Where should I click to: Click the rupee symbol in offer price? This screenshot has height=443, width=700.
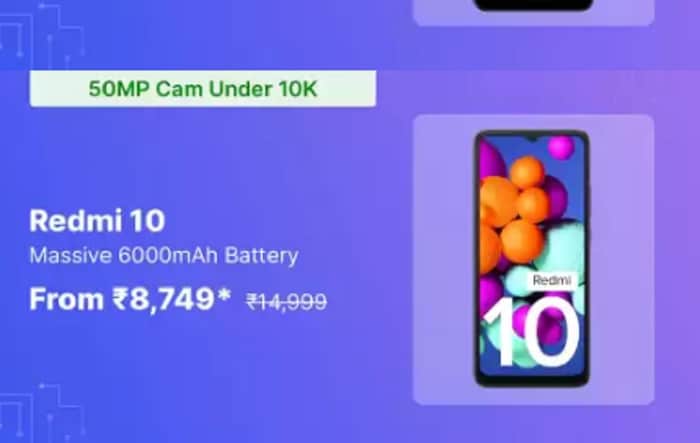pos(120,298)
